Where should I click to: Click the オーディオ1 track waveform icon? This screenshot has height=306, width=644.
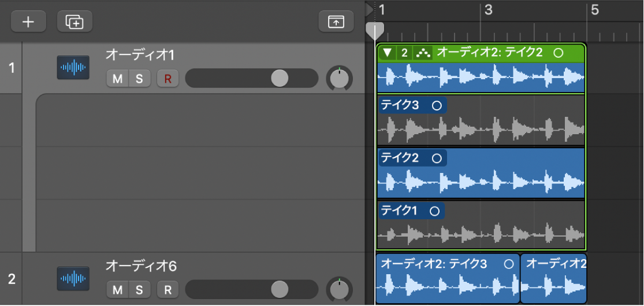click(73, 68)
